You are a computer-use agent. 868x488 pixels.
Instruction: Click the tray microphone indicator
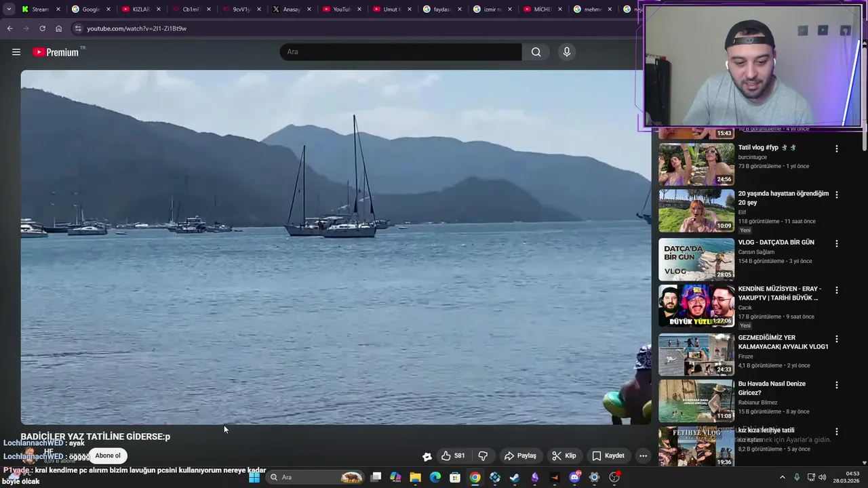797,477
